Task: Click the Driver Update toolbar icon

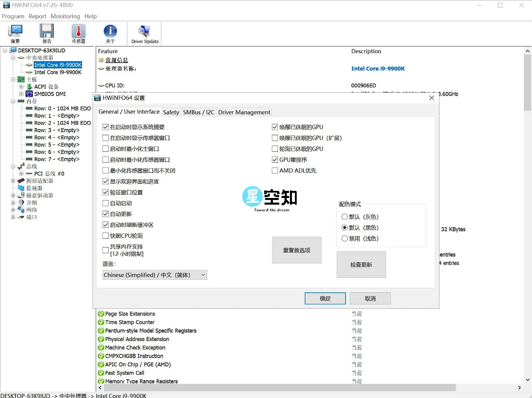Action: 144,31
